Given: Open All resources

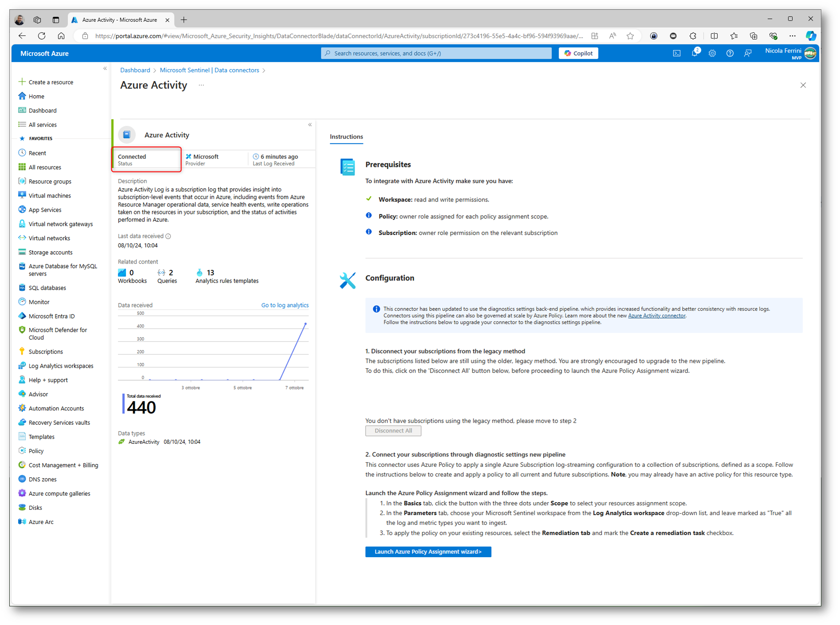Looking at the screenshot, I should 39,167.
